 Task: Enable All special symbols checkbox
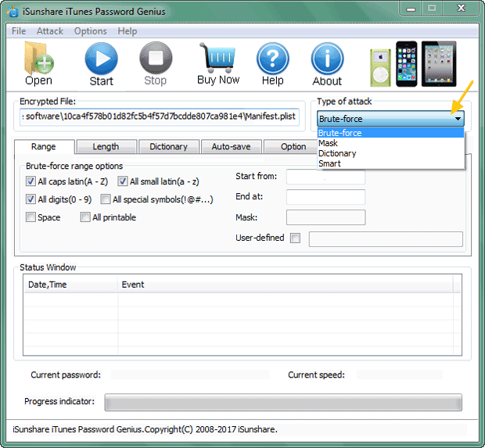pyautogui.click(x=106, y=199)
